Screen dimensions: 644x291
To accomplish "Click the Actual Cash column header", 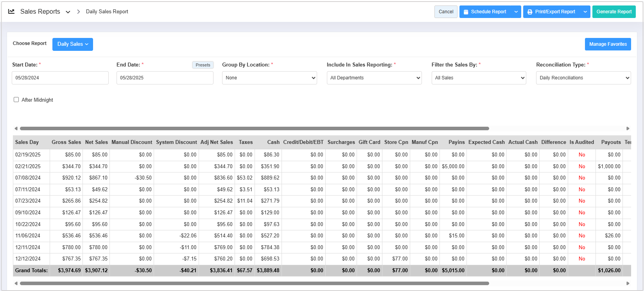I will click(x=523, y=142).
